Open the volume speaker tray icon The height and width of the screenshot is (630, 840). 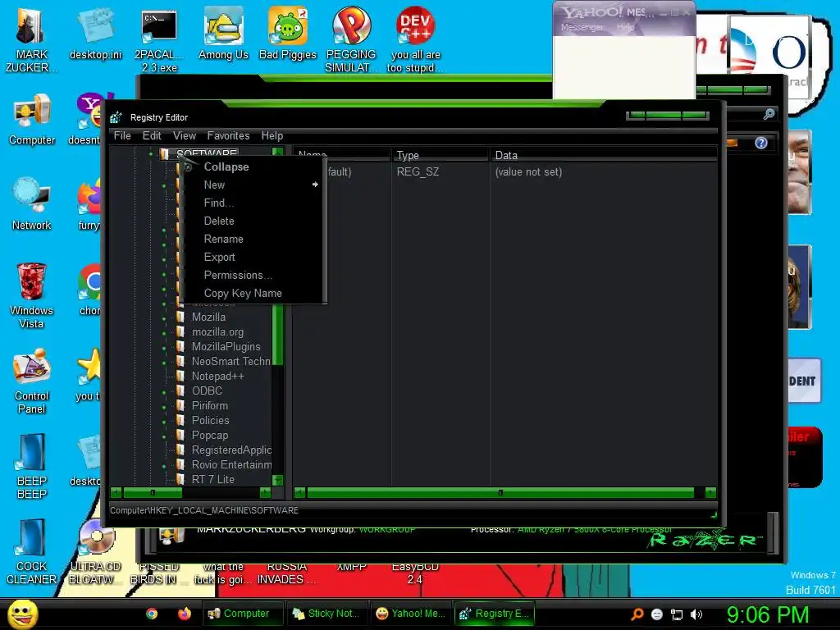click(x=696, y=614)
